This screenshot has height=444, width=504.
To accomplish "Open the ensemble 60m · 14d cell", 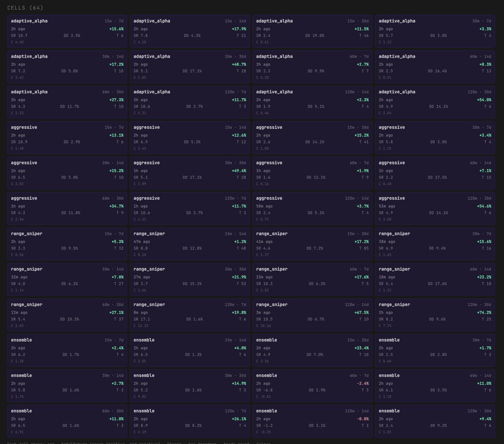I will click(435, 386).
